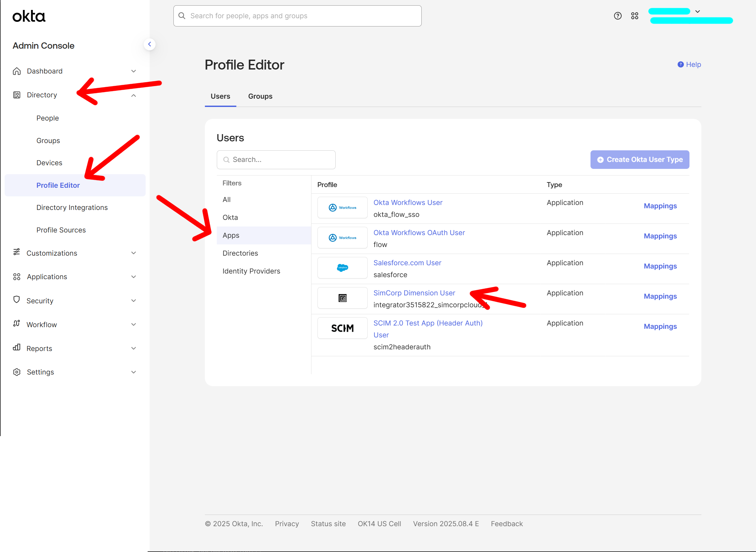756x552 pixels.
Task: Click the Customizations sidebar icon
Action: click(17, 253)
